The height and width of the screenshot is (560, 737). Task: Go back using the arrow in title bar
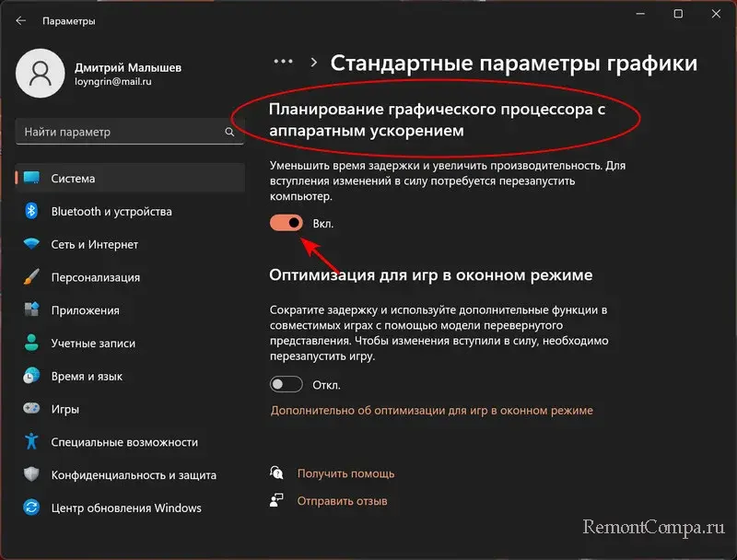coord(20,20)
